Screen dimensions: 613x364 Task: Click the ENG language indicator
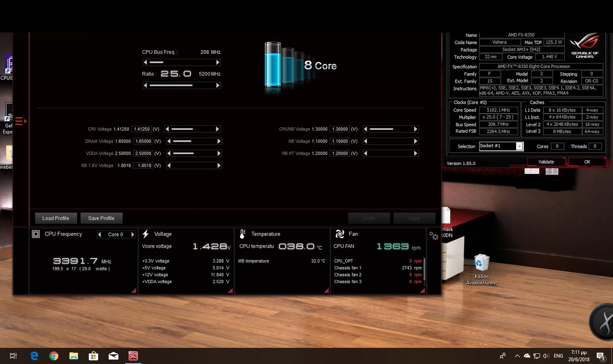[558, 356]
